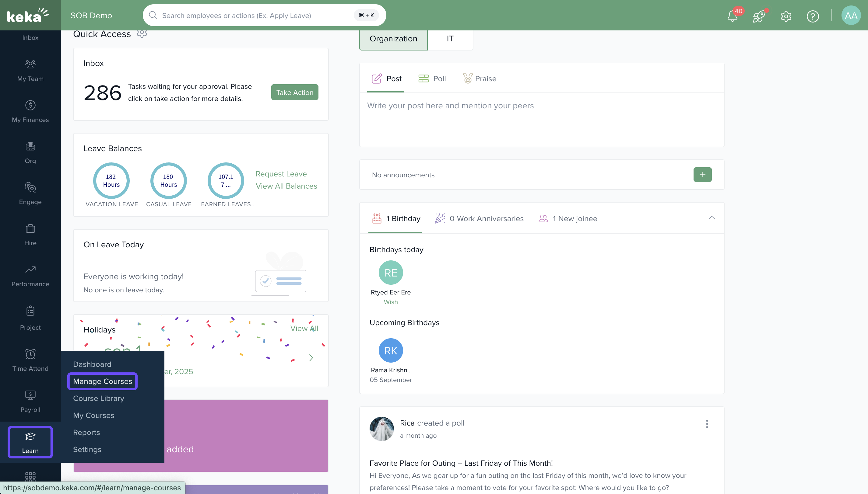Click the rocket updates icon

[759, 16]
